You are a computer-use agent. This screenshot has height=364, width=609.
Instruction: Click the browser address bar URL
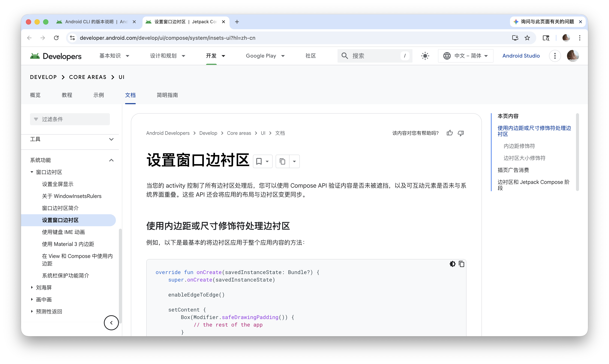click(168, 38)
